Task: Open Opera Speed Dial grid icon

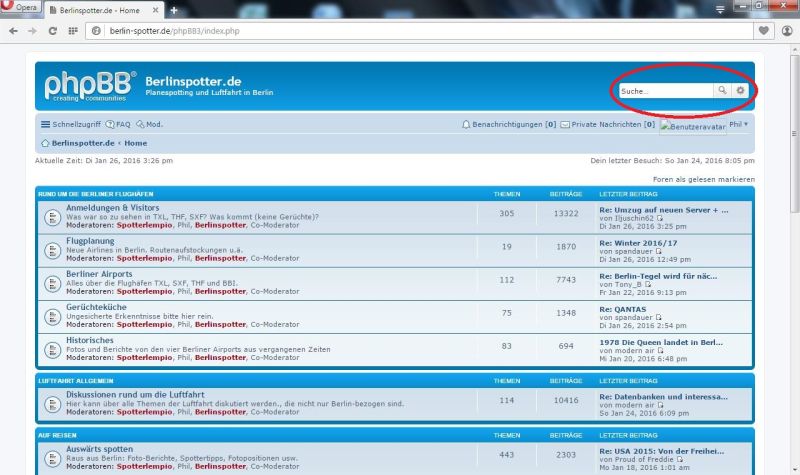Action: click(x=73, y=31)
